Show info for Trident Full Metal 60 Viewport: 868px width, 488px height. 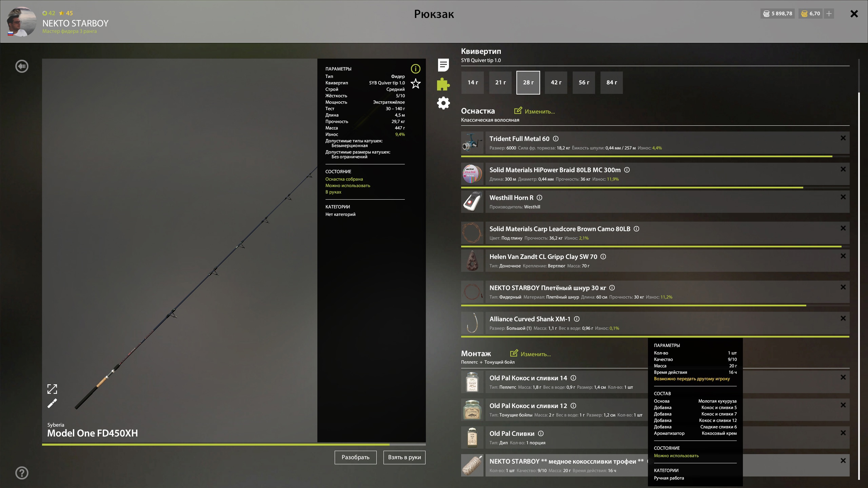click(x=556, y=139)
